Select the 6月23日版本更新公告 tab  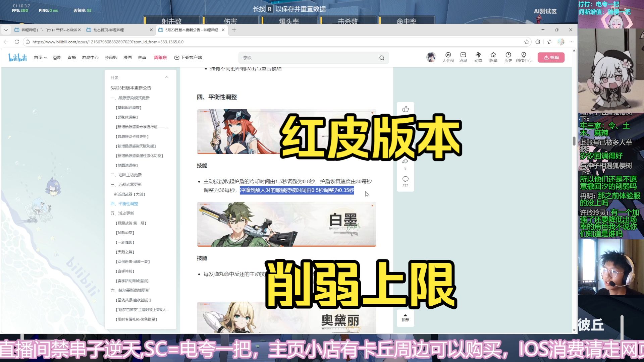pyautogui.click(x=192, y=30)
